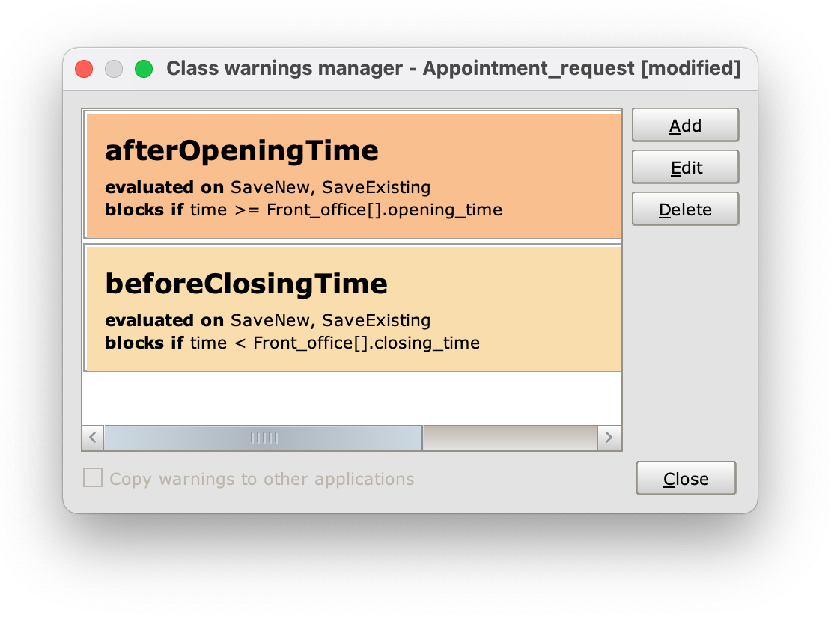Click the Add button

(x=685, y=125)
